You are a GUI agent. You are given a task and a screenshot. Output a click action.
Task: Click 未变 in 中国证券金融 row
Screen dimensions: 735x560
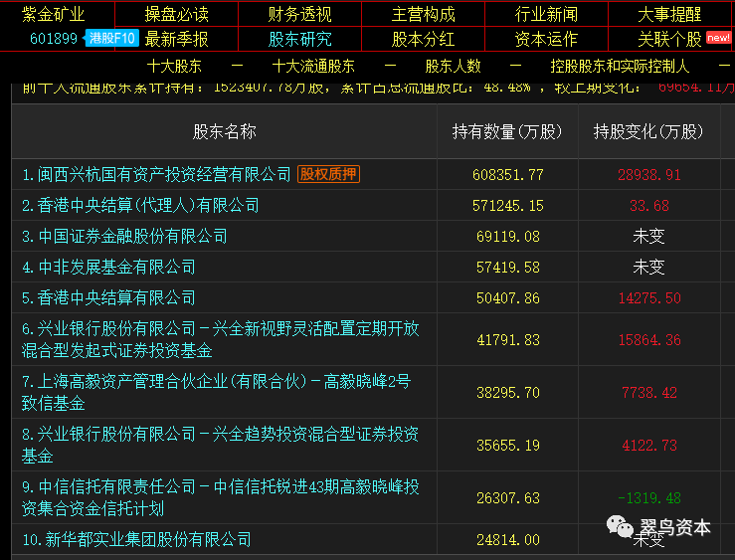648,236
